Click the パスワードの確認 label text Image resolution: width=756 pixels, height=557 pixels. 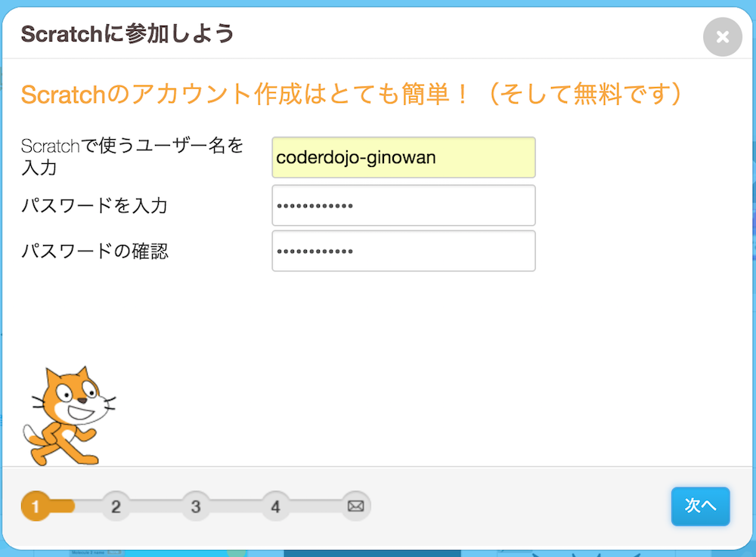(95, 251)
